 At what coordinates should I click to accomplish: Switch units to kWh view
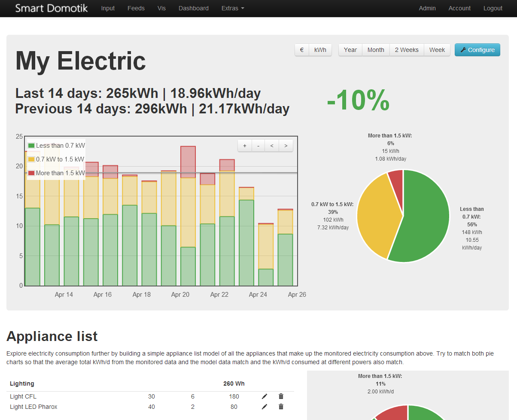(x=320, y=50)
